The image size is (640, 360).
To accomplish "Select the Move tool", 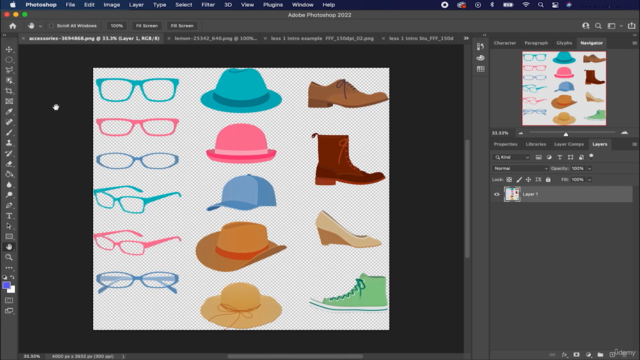I will tap(9, 49).
